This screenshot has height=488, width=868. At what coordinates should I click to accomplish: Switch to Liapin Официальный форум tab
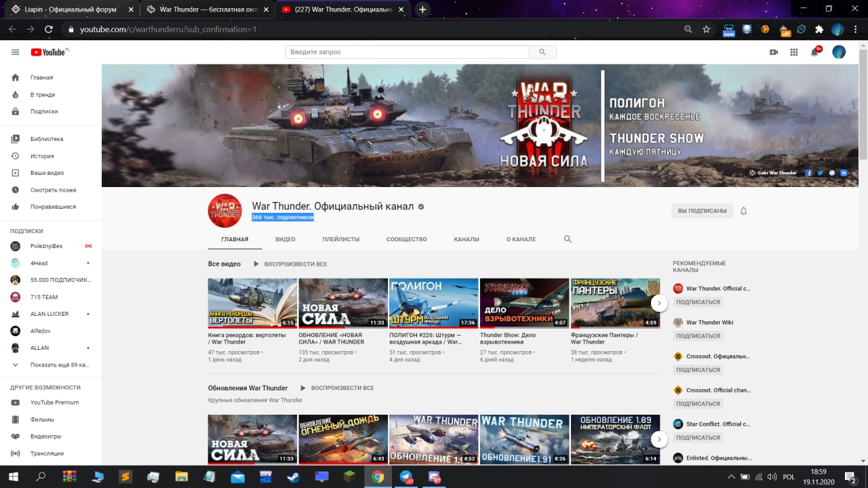point(72,9)
